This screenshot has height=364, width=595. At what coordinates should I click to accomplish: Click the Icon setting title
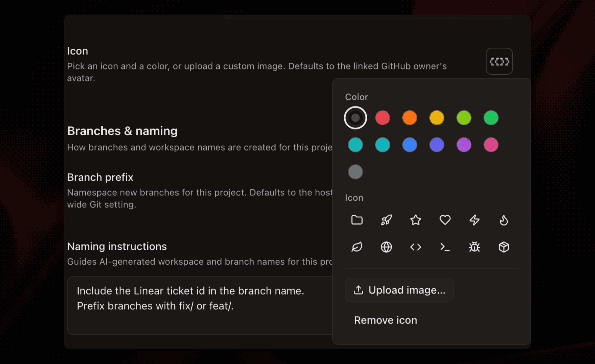[x=78, y=51]
